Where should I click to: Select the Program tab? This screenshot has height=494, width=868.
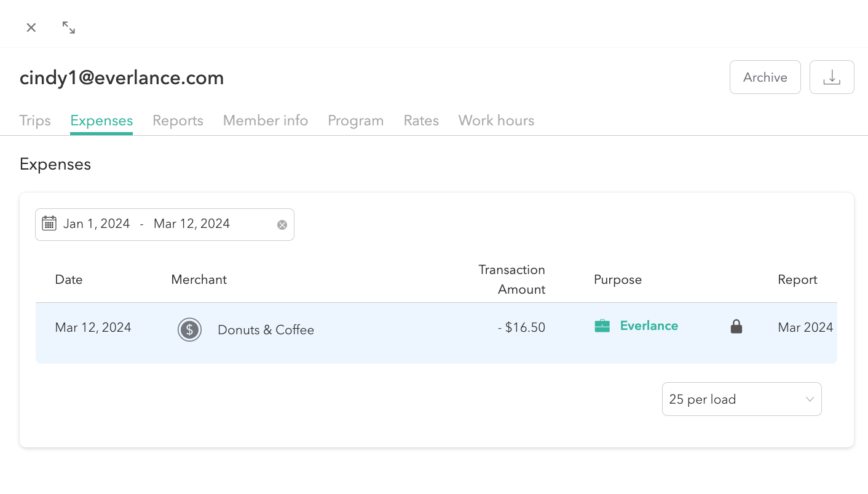pos(355,120)
